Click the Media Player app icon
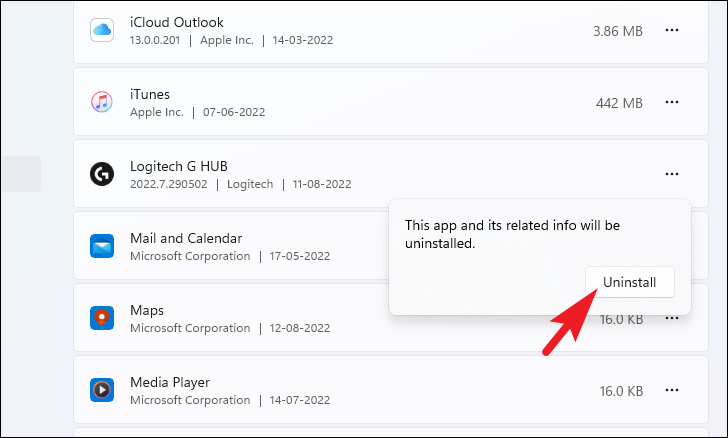Screen dimensions: 728x438 [102, 390]
